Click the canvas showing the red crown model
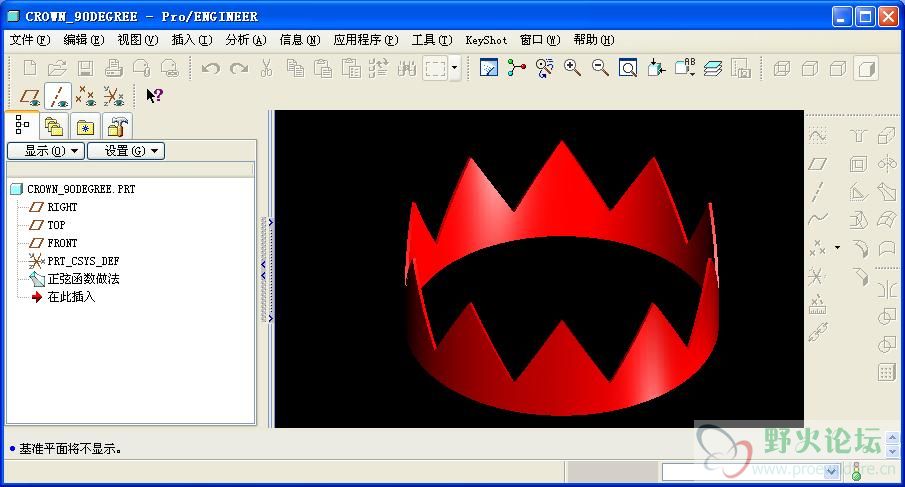Screen dimensions: 905x487 pyautogui.click(x=539, y=269)
